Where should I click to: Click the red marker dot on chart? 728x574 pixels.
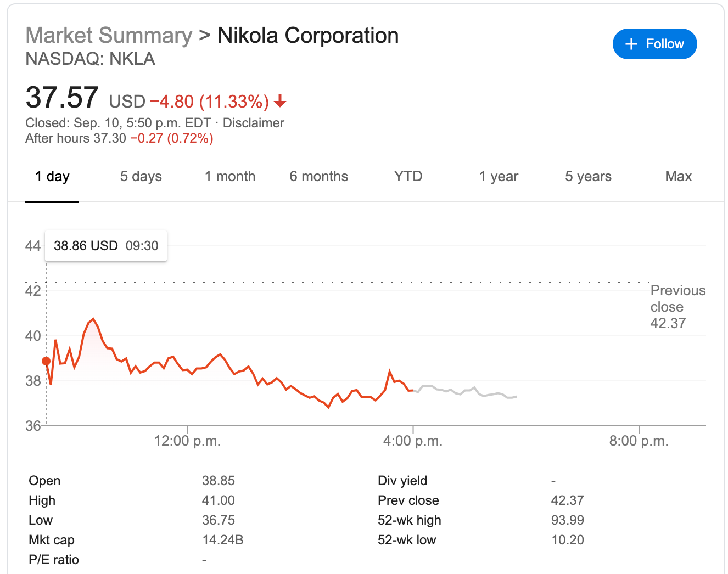pos(46,361)
